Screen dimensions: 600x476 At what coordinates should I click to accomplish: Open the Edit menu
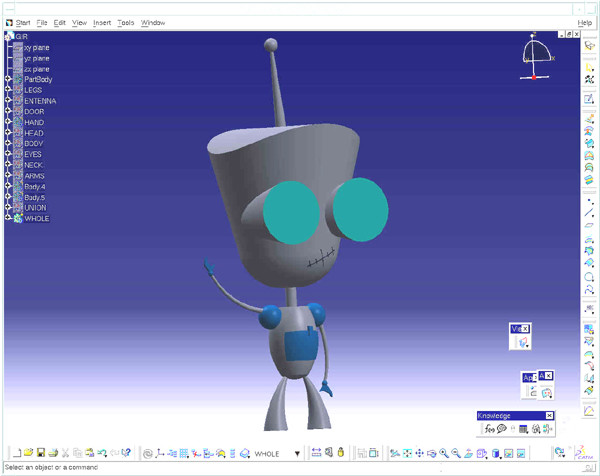pyautogui.click(x=59, y=23)
